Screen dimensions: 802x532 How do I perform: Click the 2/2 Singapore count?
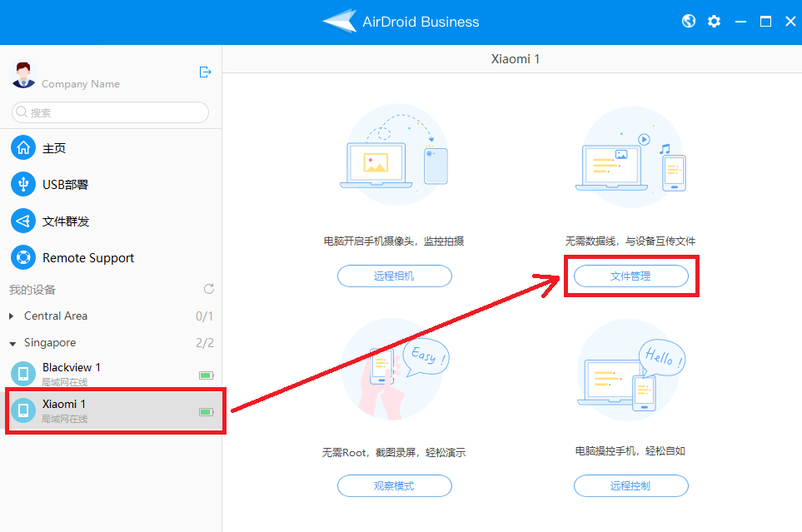pyautogui.click(x=205, y=343)
